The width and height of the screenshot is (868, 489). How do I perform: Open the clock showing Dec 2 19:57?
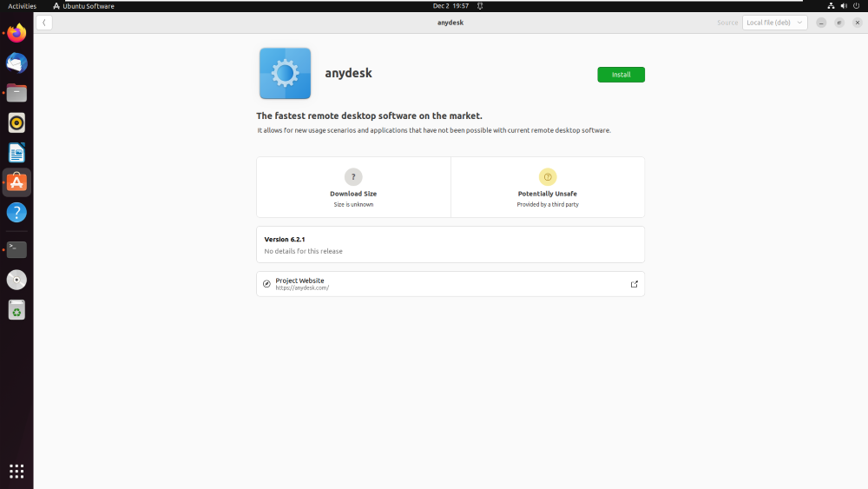(450, 6)
